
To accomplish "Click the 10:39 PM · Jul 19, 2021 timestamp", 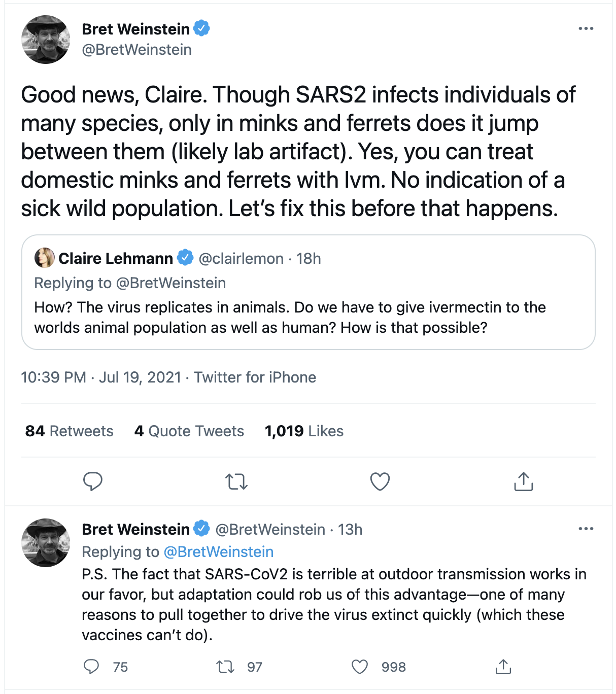I will click(101, 377).
